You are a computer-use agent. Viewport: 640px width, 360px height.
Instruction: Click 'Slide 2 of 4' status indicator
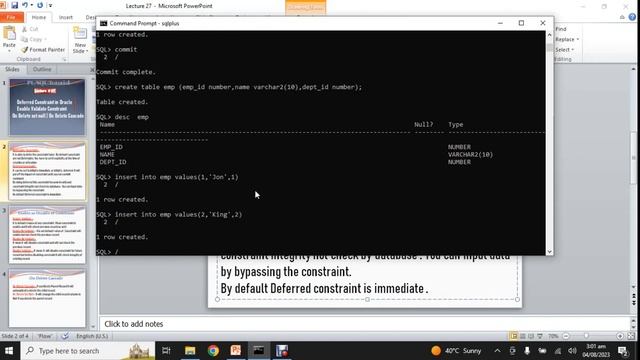coord(15,336)
